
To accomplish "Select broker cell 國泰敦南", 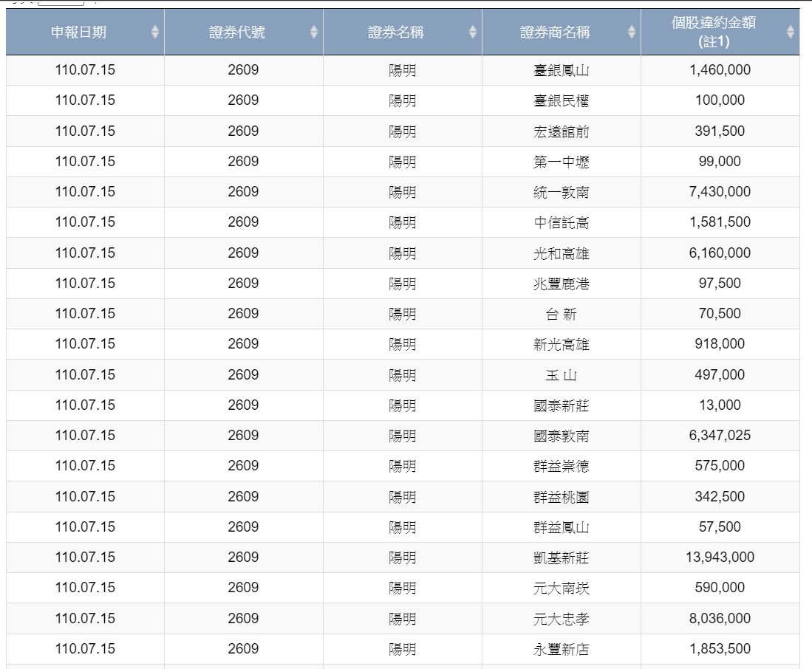I will point(562,436).
